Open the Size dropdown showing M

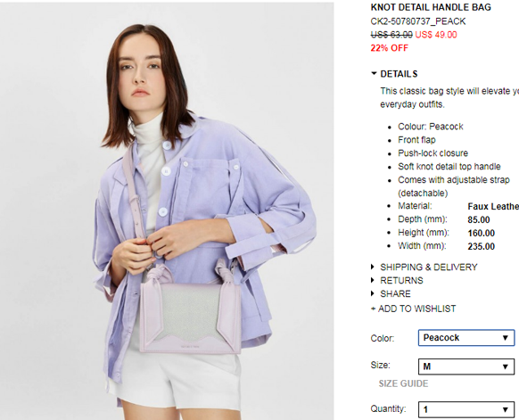[466, 366]
